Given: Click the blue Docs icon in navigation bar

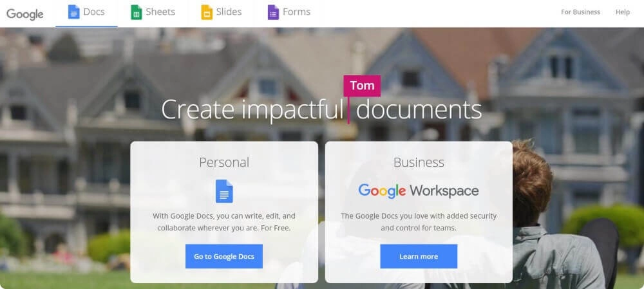Looking at the screenshot, I should pyautogui.click(x=74, y=12).
